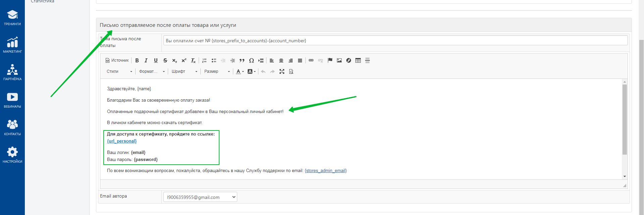Toggle strikethrough text formatting
This screenshot has height=215, width=644.
pyautogui.click(x=165, y=60)
